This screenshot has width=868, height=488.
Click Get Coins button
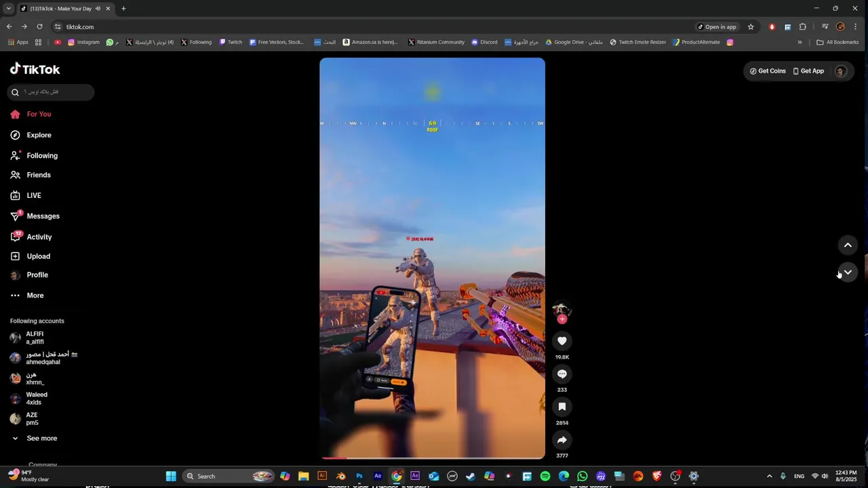[x=768, y=71]
